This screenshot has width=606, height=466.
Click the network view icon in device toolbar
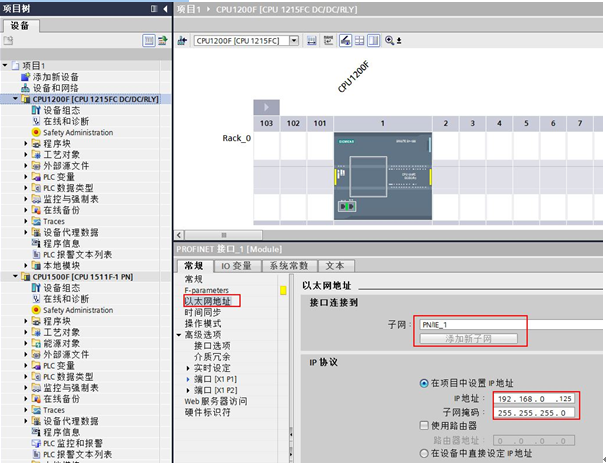pyautogui.click(x=182, y=41)
